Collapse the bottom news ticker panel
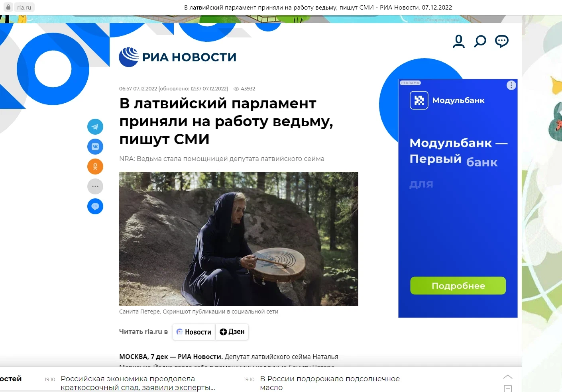 [x=508, y=388]
